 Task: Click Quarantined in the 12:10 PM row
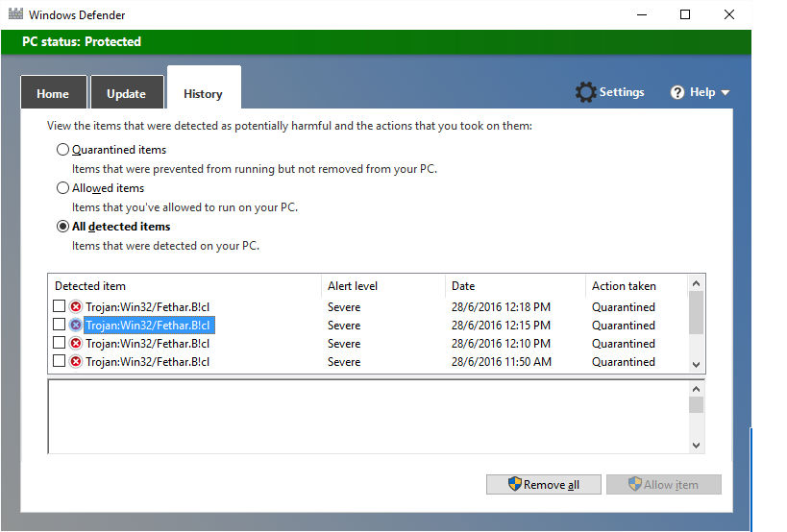pyautogui.click(x=624, y=344)
